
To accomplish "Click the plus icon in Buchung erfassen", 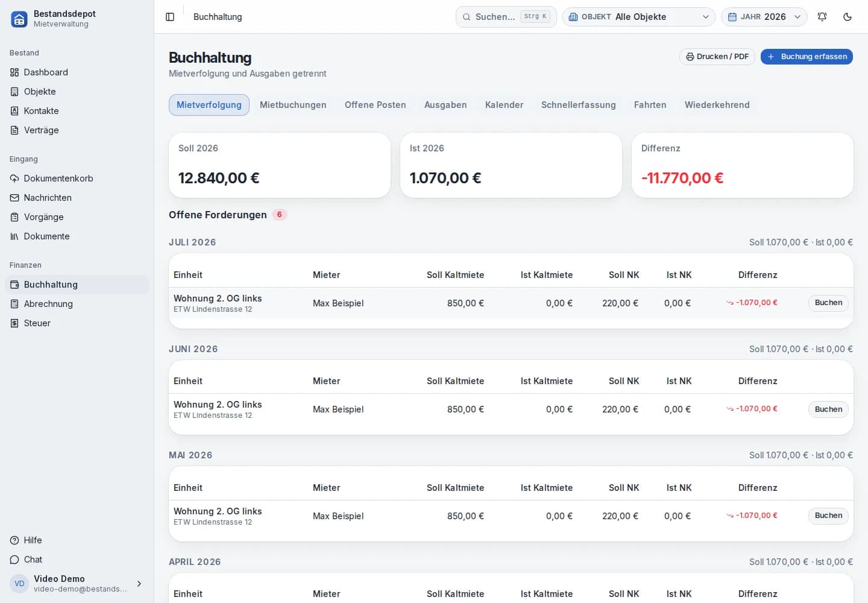I will tap(770, 57).
